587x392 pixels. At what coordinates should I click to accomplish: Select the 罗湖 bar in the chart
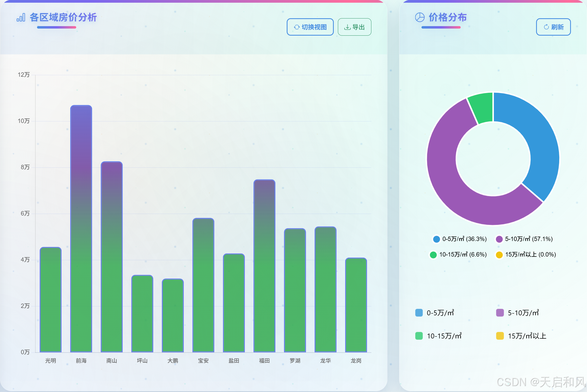[x=295, y=290]
